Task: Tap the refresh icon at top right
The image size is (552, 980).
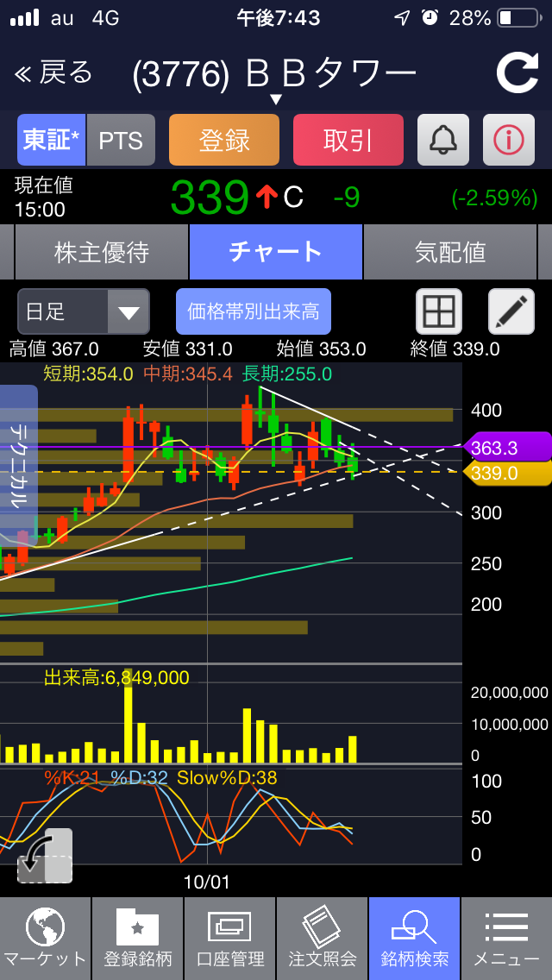Action: [x=517, y=73]
